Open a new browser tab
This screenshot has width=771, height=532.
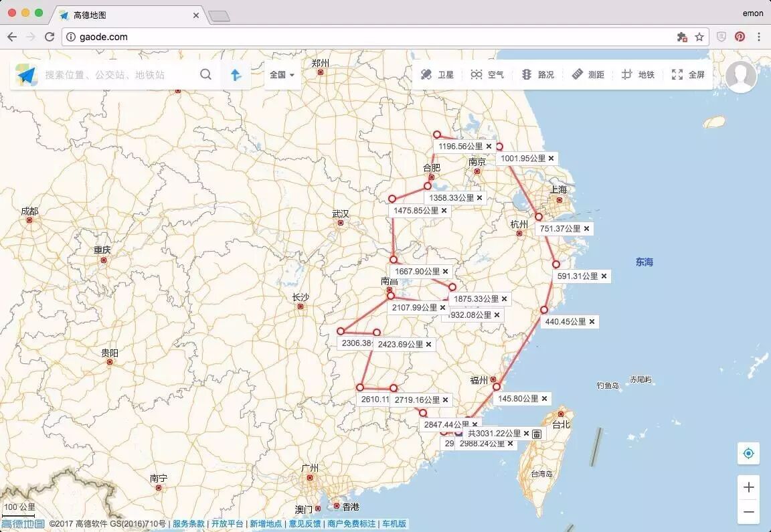tap(220, 16)
